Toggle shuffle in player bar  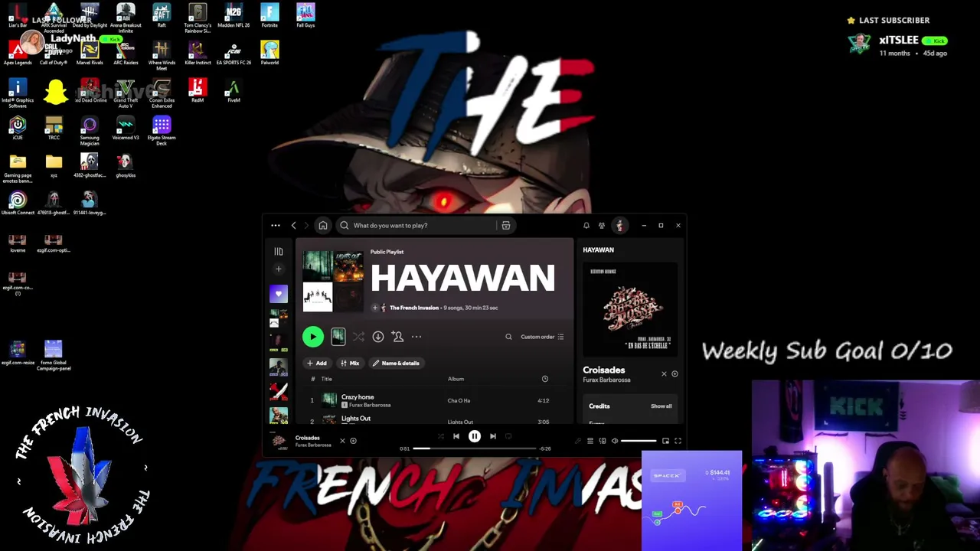tap(440, 436)
